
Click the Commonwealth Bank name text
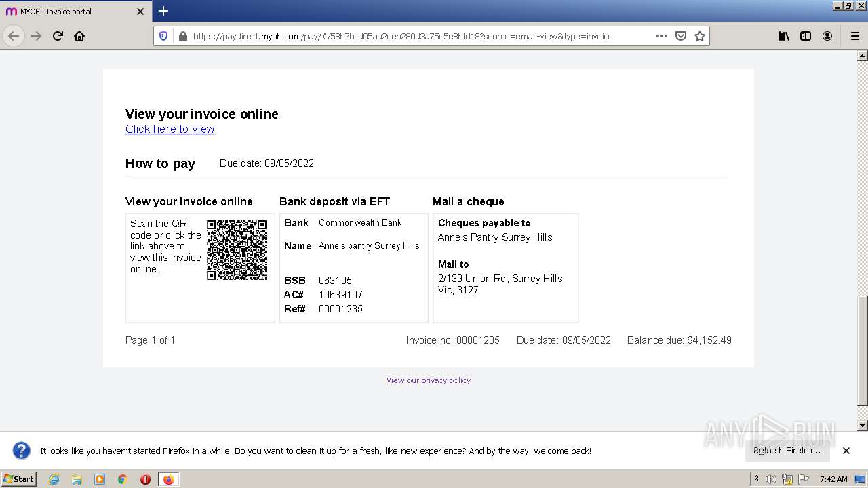[x=360, y=222]
